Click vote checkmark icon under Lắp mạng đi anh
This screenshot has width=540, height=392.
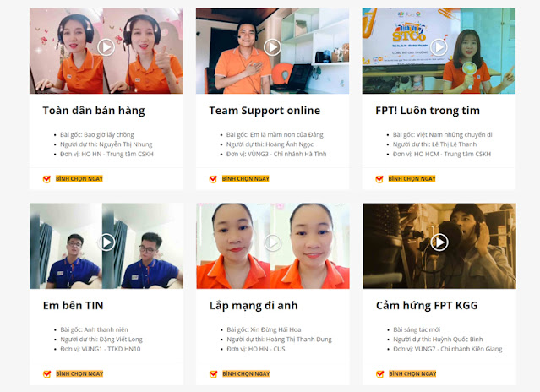coord(213,373)
